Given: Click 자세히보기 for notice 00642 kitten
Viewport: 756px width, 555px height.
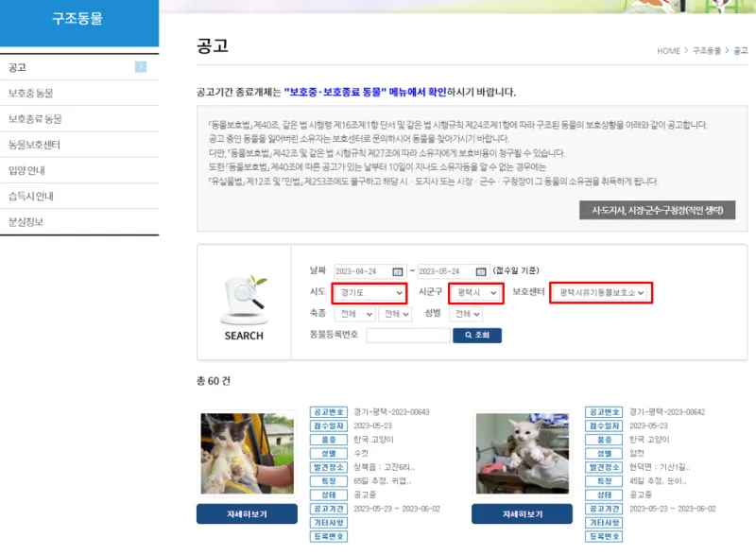Looking at the screenshot, I should tap(523, 514).
